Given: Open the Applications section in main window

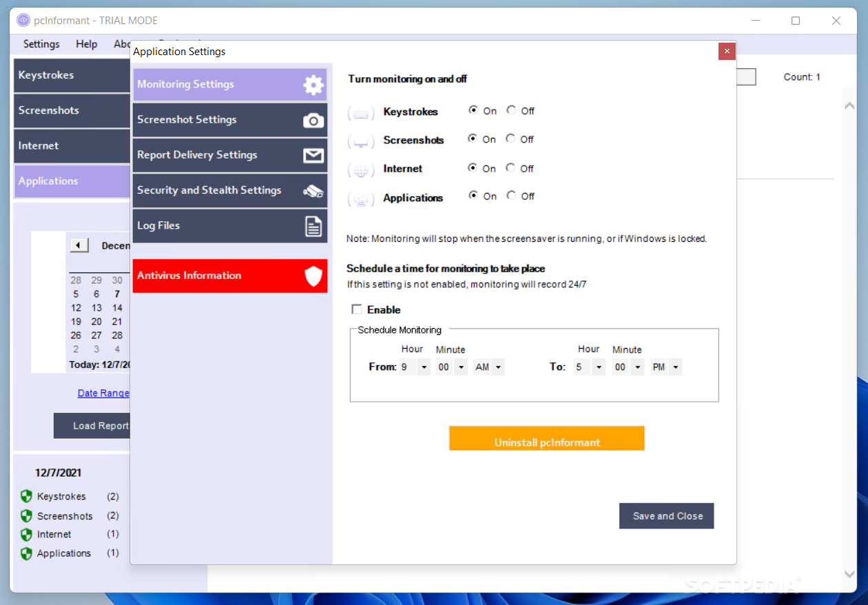Looking at the screenshot, I should pos(72,181).
